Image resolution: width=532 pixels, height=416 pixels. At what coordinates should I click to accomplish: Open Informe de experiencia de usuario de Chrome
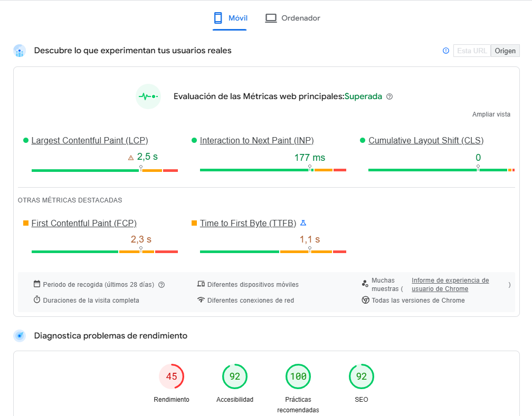pyautogui.click(x=450, y=285)
